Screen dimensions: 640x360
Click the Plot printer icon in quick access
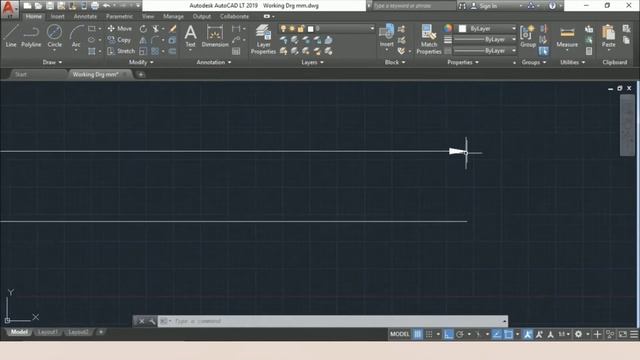tap(95, 6)
